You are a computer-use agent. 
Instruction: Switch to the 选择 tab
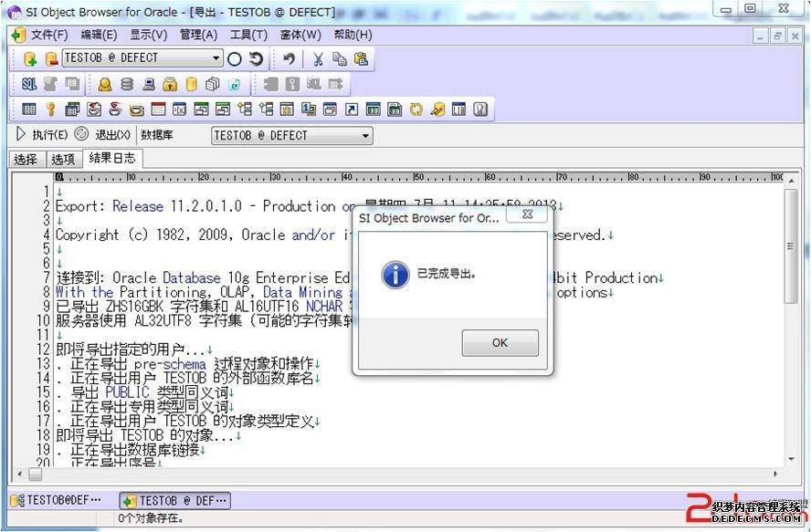[26, 159]
